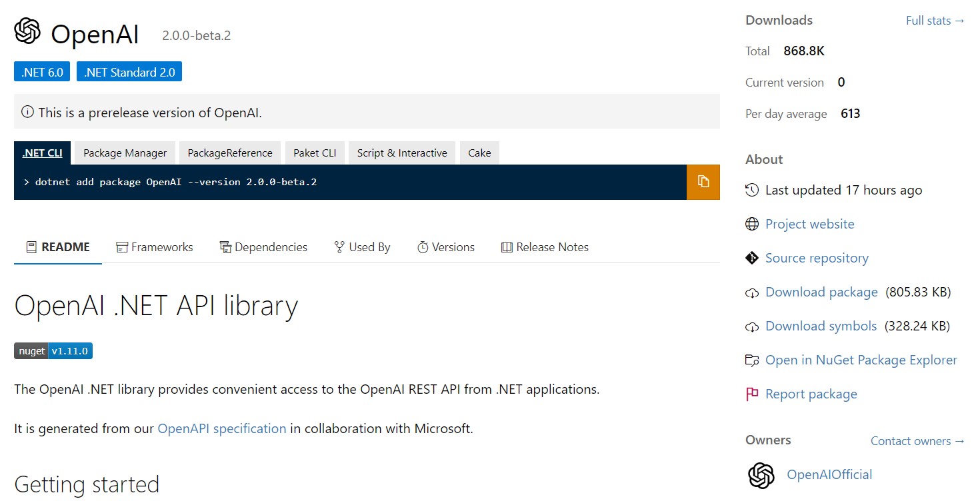Follow the OpenAPI specification link

(x=221, y=428)
